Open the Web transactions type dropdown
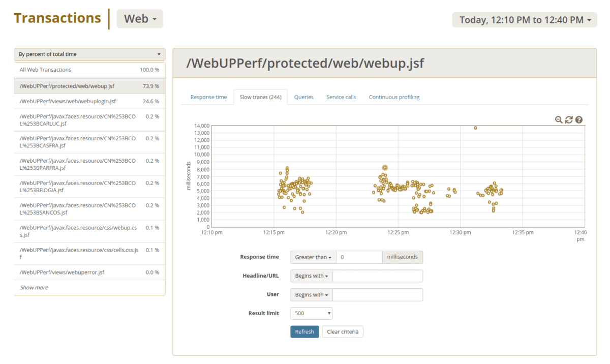Viewport: 610px width, 364px height. point(139,18)
